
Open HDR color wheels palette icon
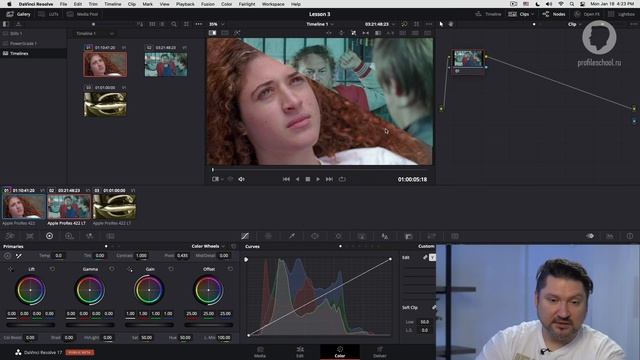click(69, 236)
